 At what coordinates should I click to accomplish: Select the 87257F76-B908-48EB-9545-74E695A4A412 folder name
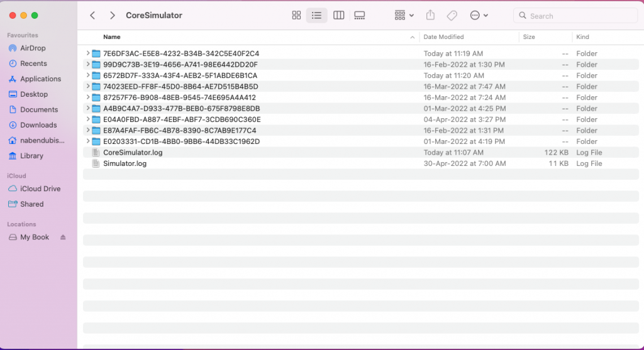[179, 97]
